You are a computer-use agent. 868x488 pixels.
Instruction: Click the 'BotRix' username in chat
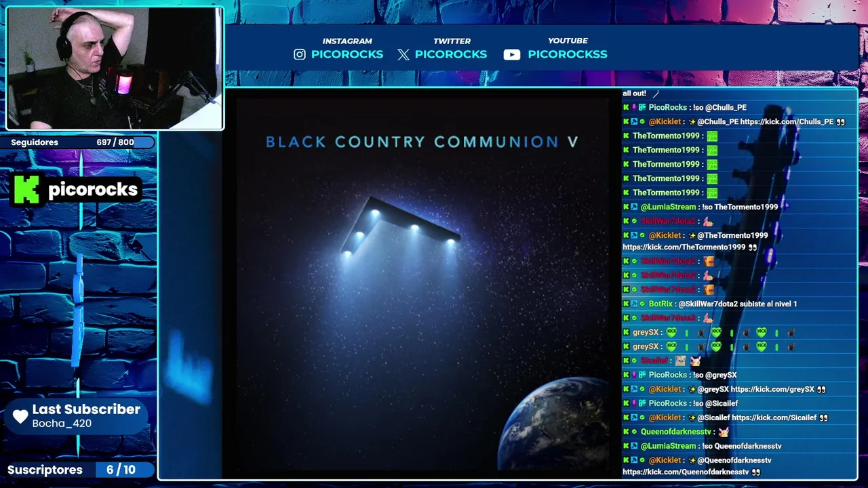pyautogui.click(x=660, y=304)
